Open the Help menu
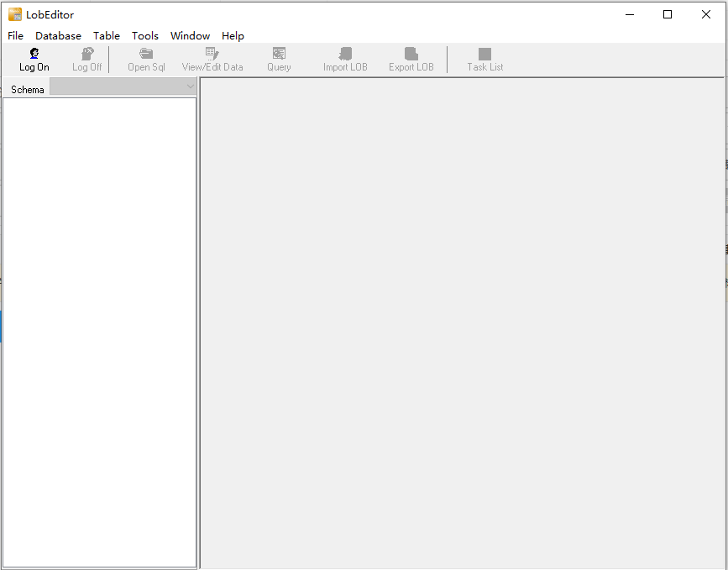The width and height of the screenshot is (728, 570). pyautogui.click(x=233, y=36)
